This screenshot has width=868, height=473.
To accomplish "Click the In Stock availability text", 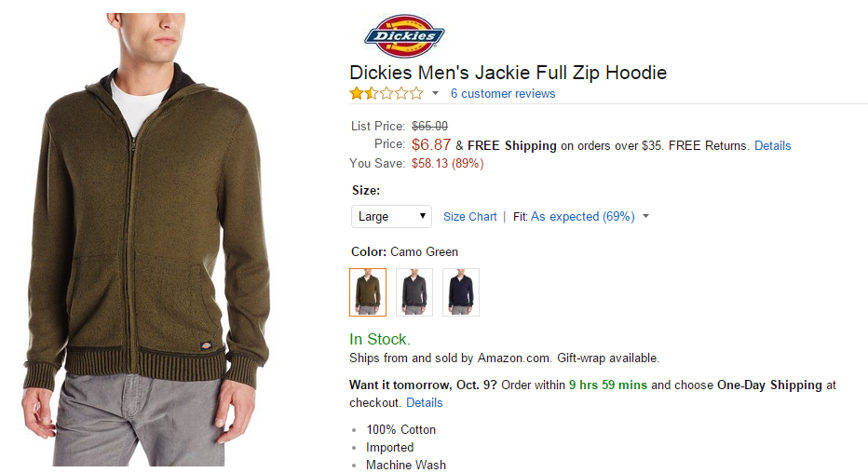I will tap(380, 339).
